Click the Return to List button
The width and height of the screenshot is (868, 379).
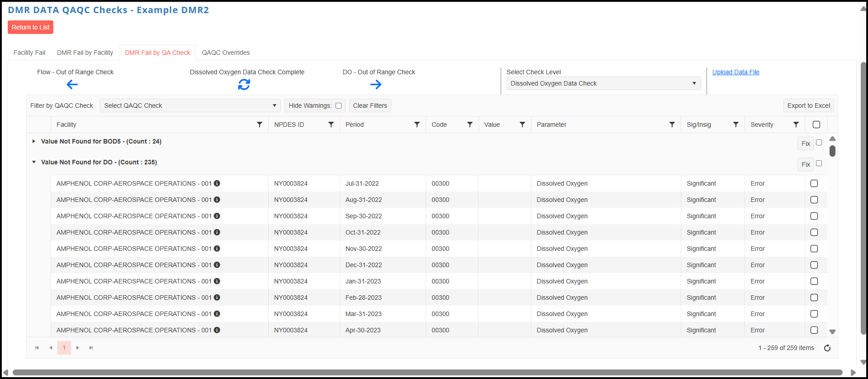click(31, 27)
